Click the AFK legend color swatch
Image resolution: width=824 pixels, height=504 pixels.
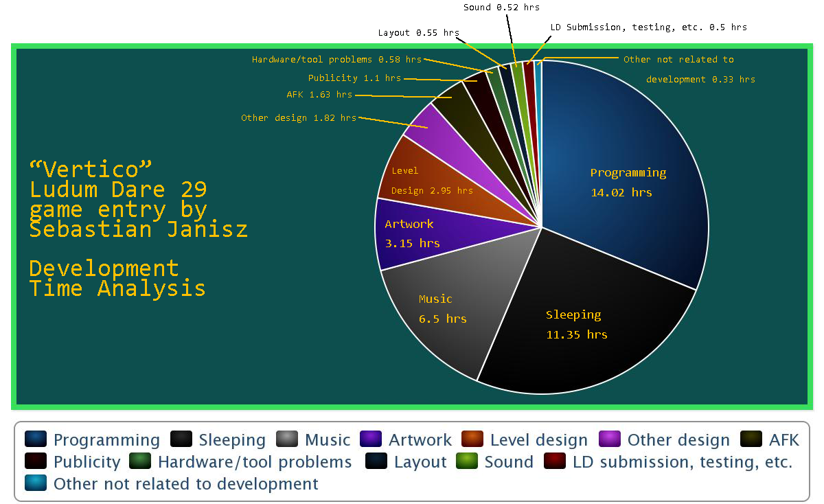click(752, 439)
